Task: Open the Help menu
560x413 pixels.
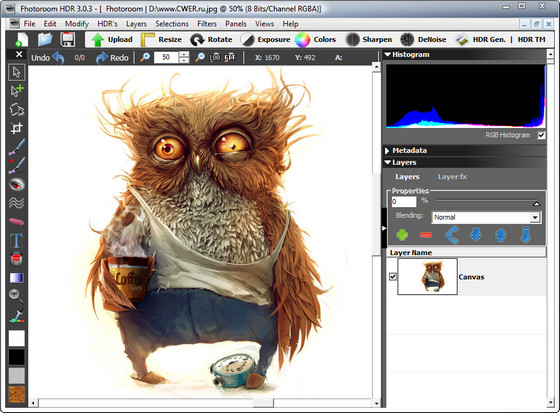Action: [x=290, y=24]
